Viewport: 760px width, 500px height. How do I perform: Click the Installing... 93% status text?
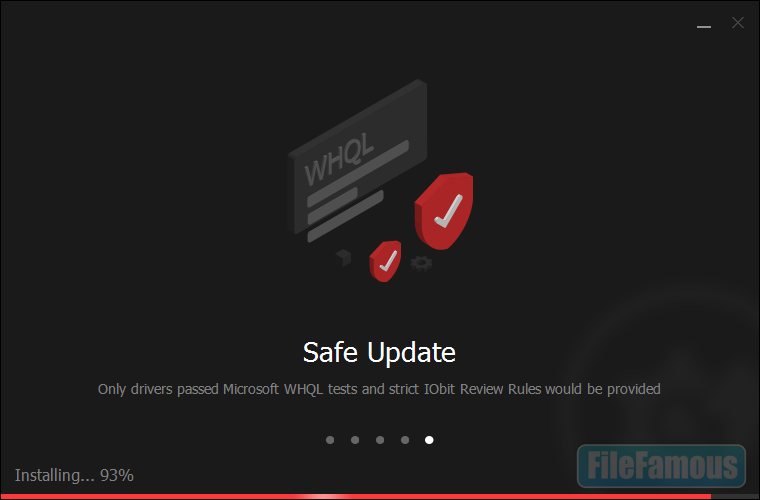74,475
